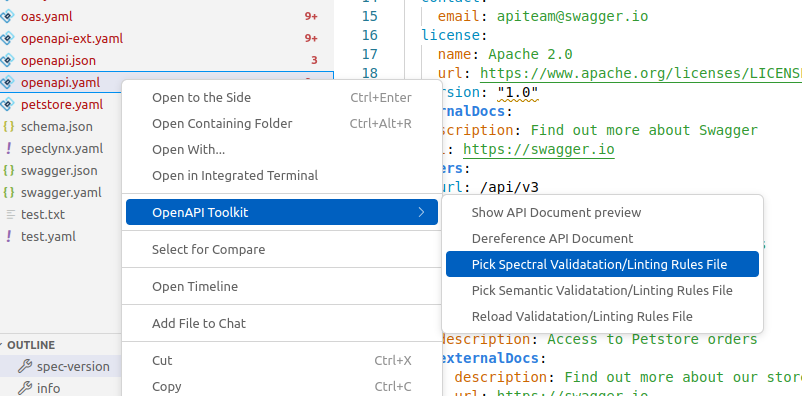
Task: Click the email value apiteam@swagger.io
Action: pos(572,16)
